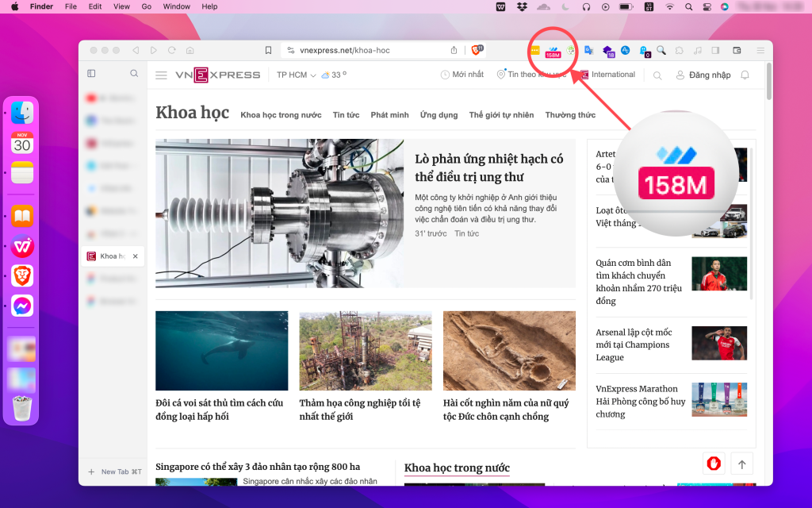
Task: Toggle the vertical tabs sidebar panel
Action: (x=91, y=74)
